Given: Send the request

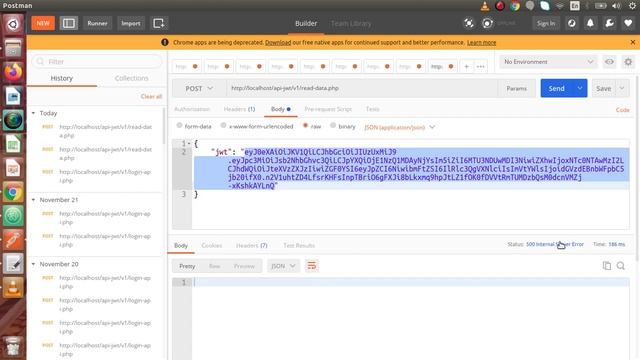Looking at the screenshot, I should click(556, 88).
